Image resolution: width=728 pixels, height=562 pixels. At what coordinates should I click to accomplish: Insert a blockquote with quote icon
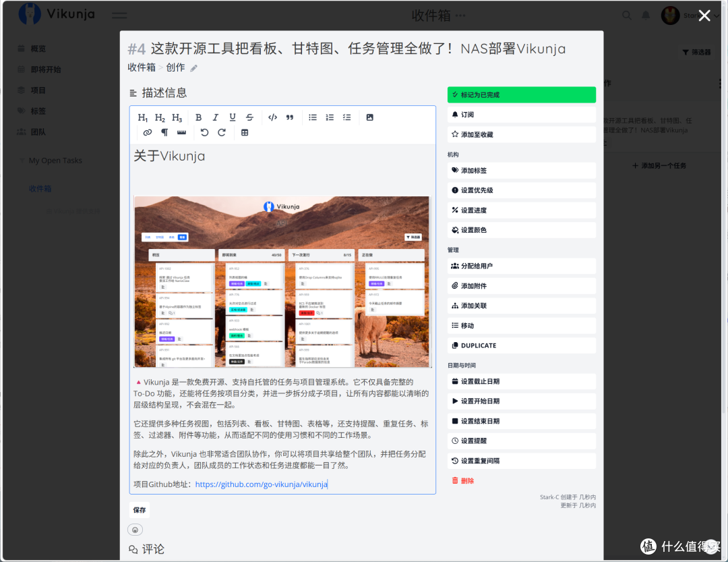pos(290,117)
